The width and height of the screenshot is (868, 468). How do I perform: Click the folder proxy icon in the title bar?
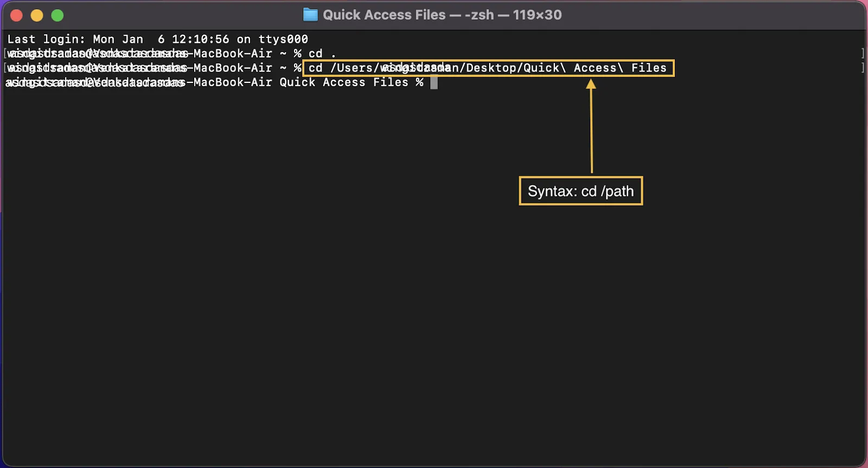[310, 15]
